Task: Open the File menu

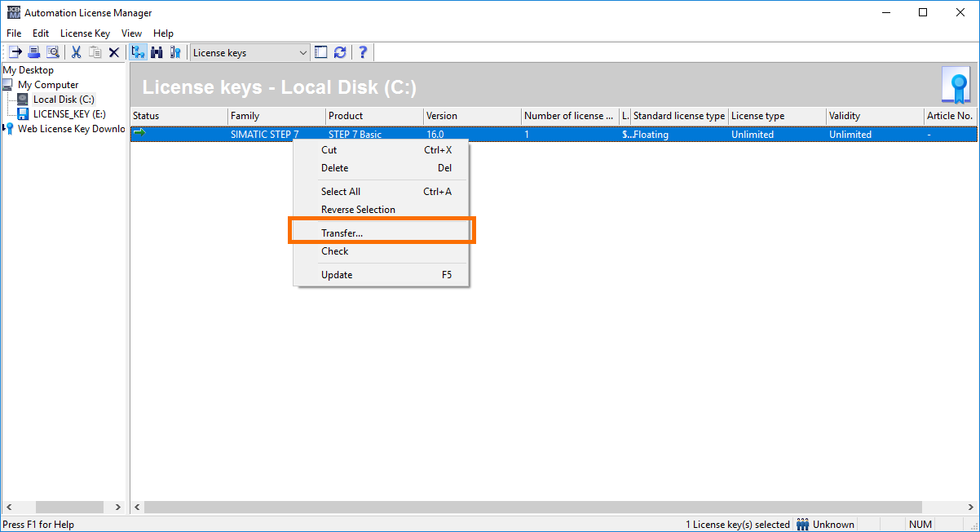Action: pos(14,33)
